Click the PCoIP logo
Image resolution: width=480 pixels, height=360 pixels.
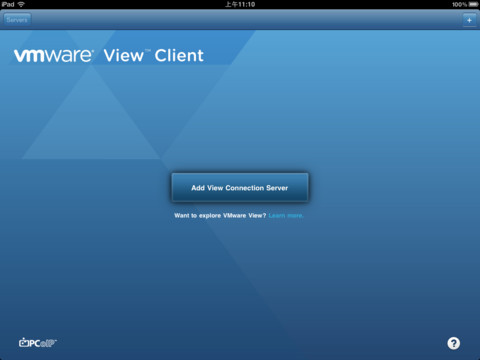pos(38,343)
